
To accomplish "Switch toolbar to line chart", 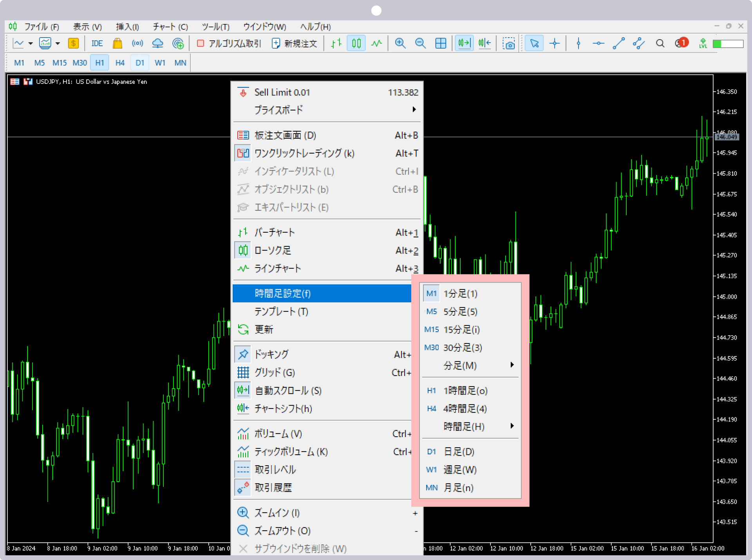I will pos(376,43).
